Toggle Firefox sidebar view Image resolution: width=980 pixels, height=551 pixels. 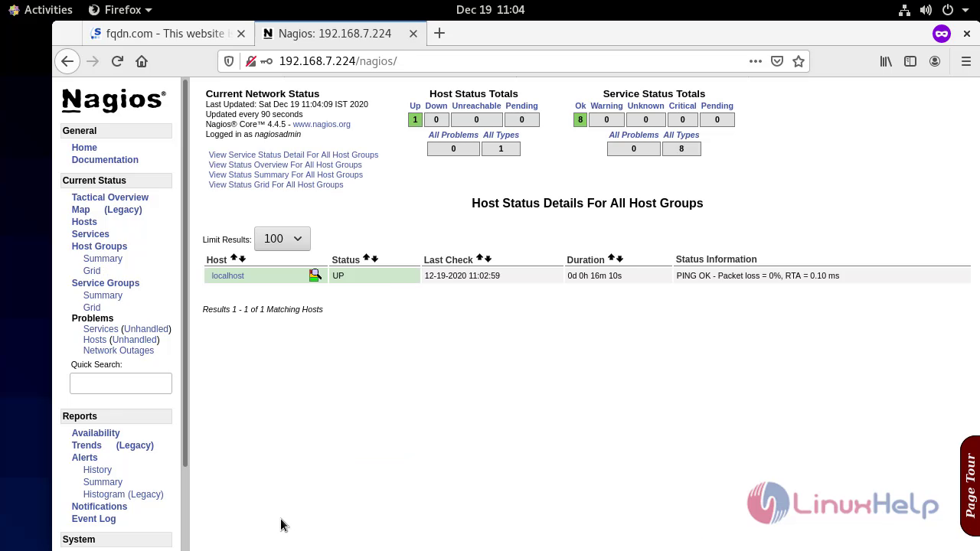[910, 61]
